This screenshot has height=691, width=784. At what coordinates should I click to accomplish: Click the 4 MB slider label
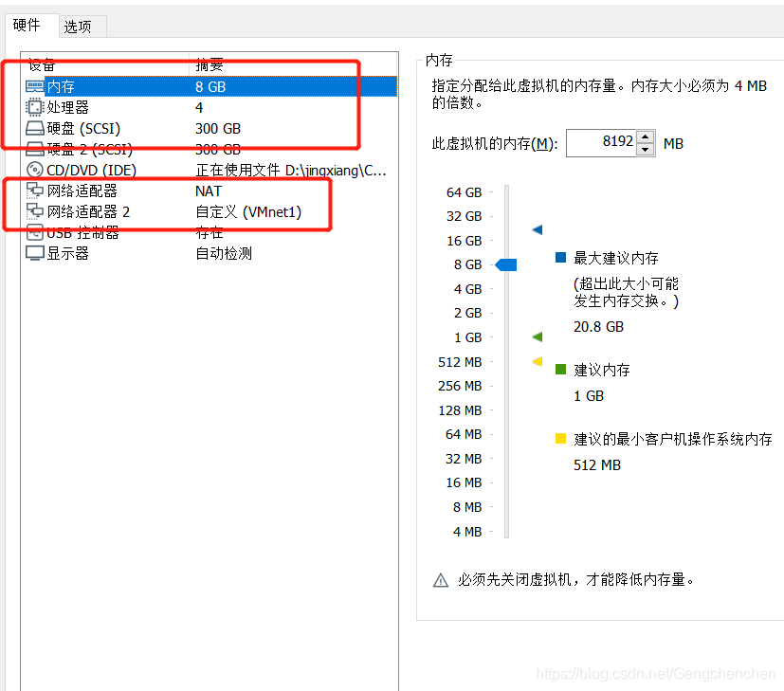tap(467, 532)
